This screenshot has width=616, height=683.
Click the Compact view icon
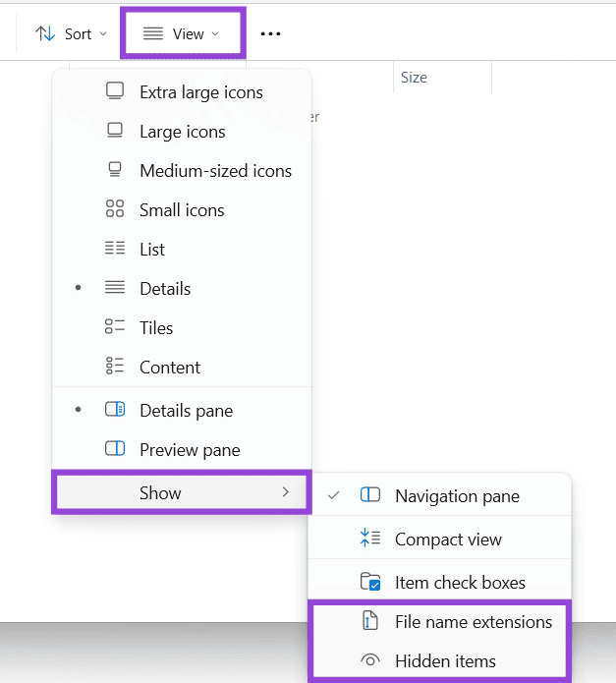(370, 539)
